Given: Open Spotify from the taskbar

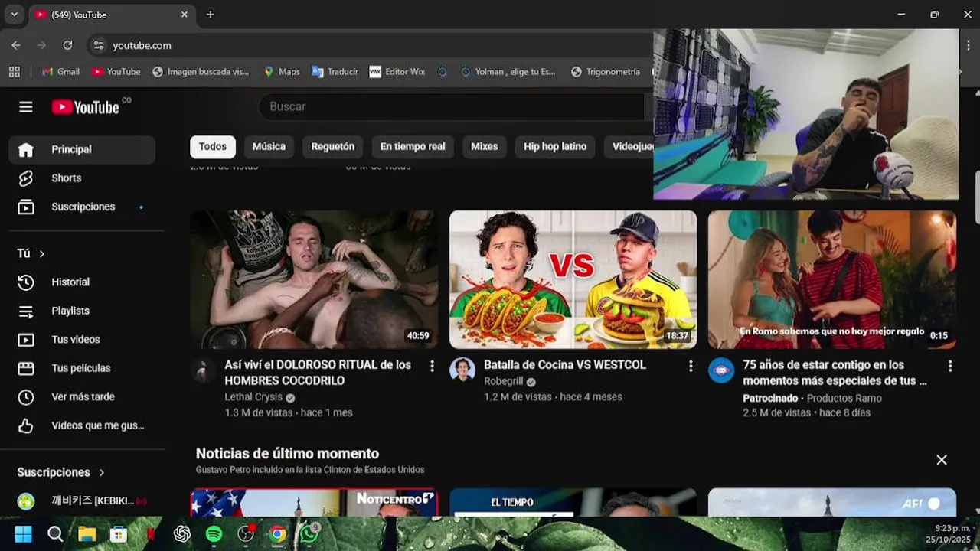Looking at the screenshot, I should click(214, 534).
